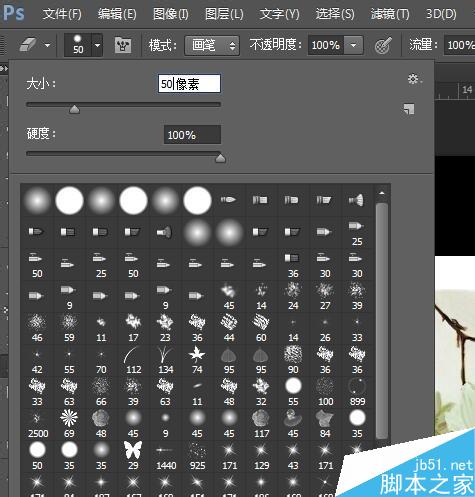Viewport: 475px width, 497px height.
Task: Select the rubber duck brush 45
Action: [293, 423]
